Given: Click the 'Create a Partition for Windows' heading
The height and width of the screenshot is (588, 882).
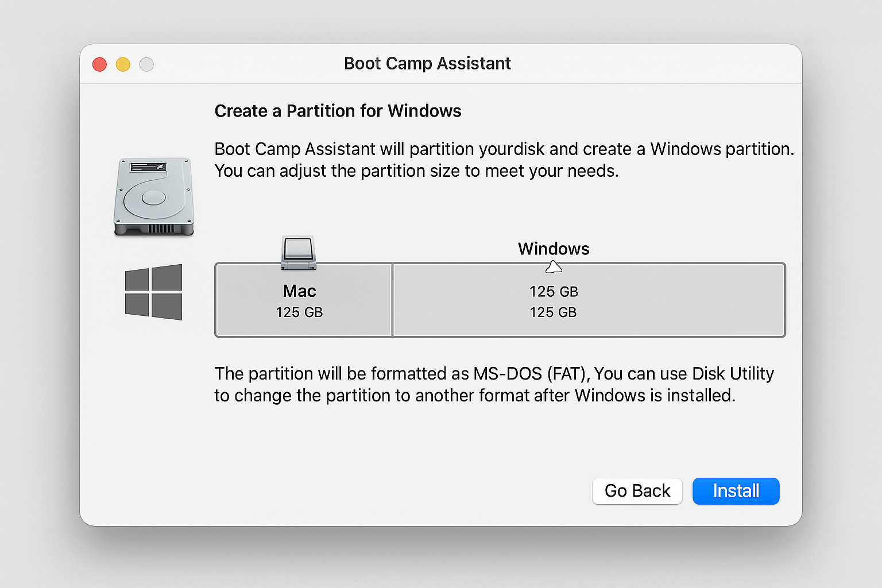Looking at the screenshot, I should point(338,111).
